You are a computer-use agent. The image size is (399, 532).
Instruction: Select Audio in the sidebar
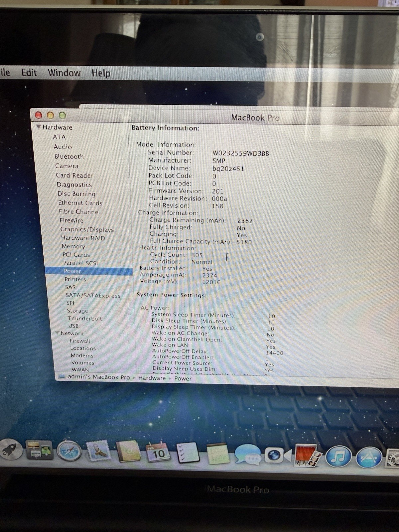point(63,147)
